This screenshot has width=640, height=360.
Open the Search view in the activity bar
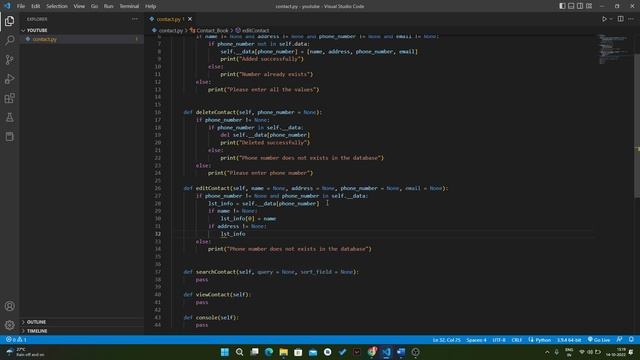(x=10, y=40)
